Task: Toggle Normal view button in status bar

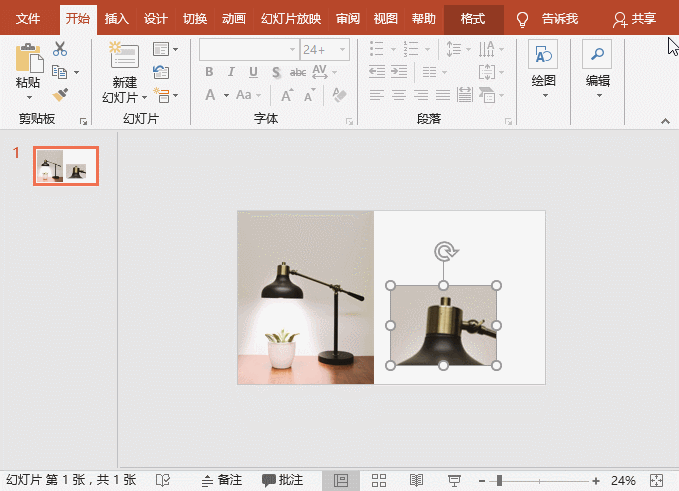Action: tap(341, 480)
